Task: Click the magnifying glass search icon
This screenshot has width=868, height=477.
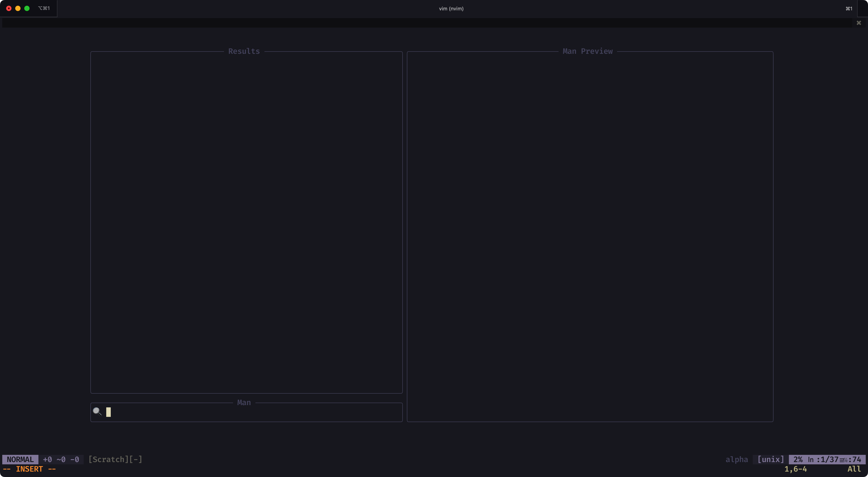Action: (x=97, y=412)
